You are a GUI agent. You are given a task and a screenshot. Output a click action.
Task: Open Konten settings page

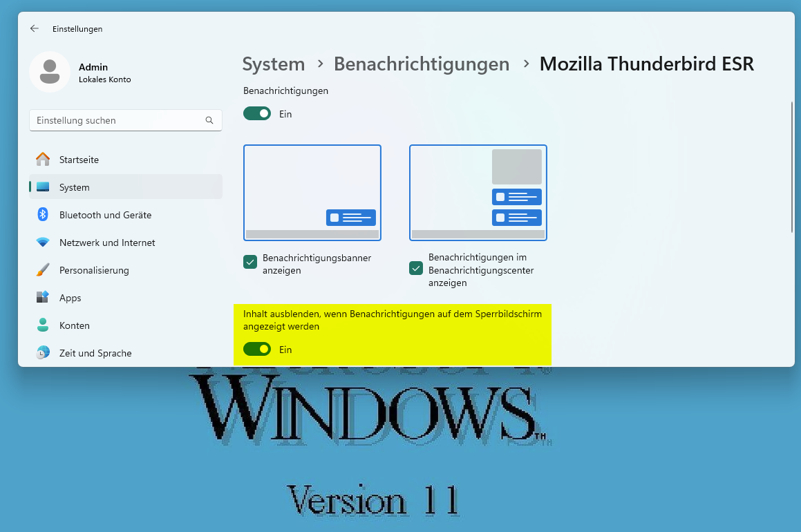pyautogui.click(x=126, y=325)
